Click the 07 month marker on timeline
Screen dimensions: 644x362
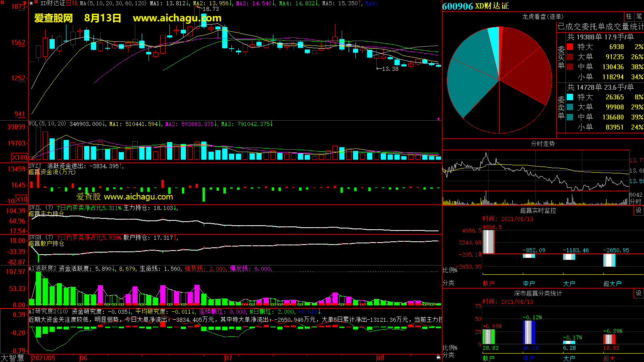[228, 358]
